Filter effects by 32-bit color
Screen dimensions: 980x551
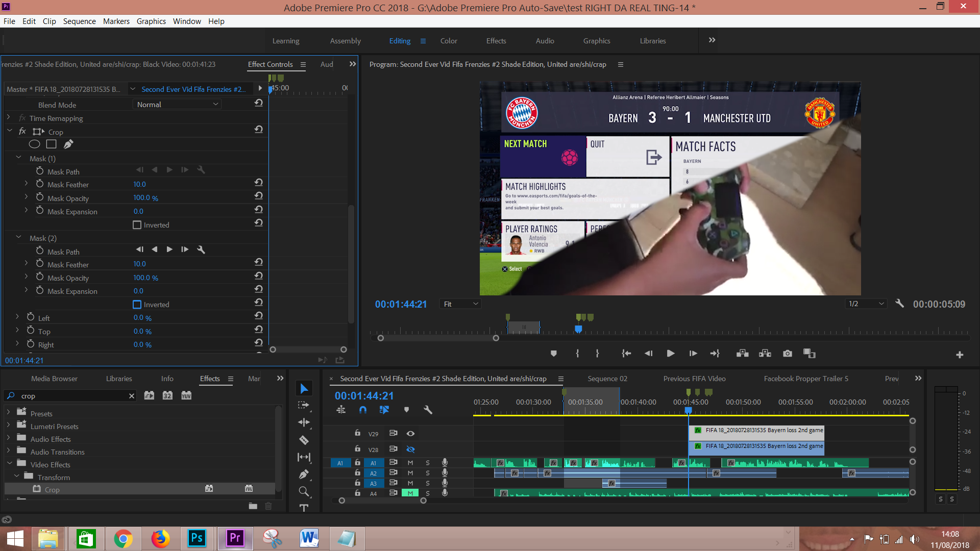(167, 395)
